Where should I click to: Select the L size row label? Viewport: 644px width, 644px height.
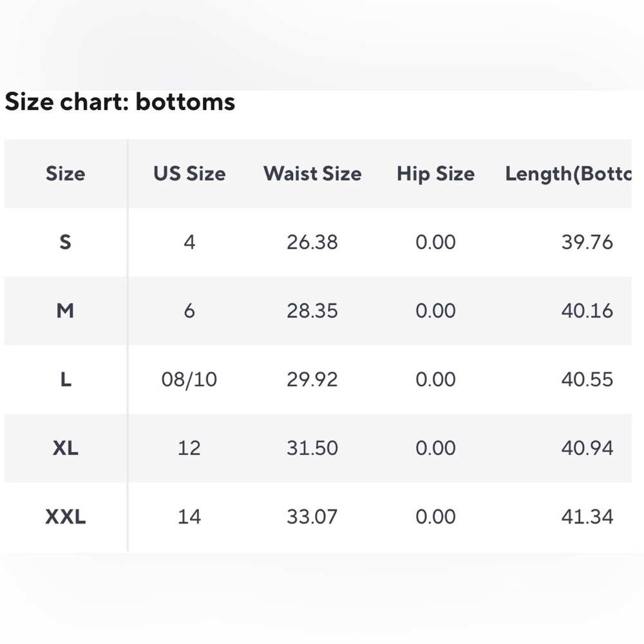[65, 379]
